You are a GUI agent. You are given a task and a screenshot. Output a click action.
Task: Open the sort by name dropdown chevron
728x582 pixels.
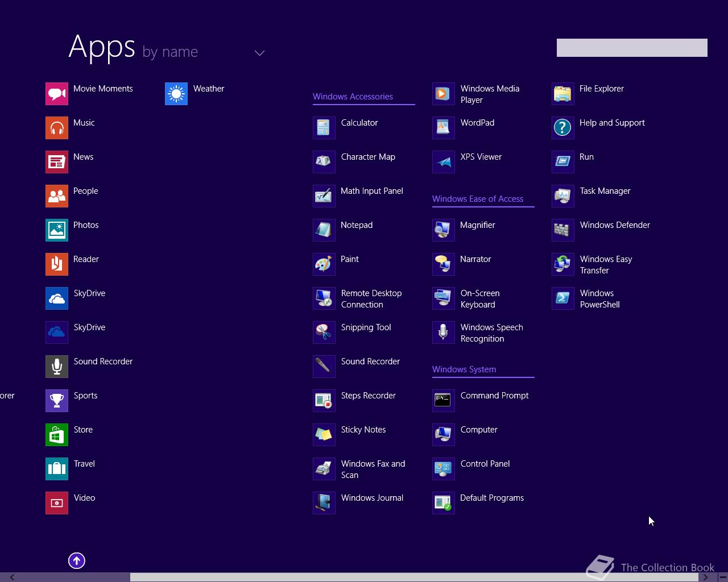pos(259,53)
